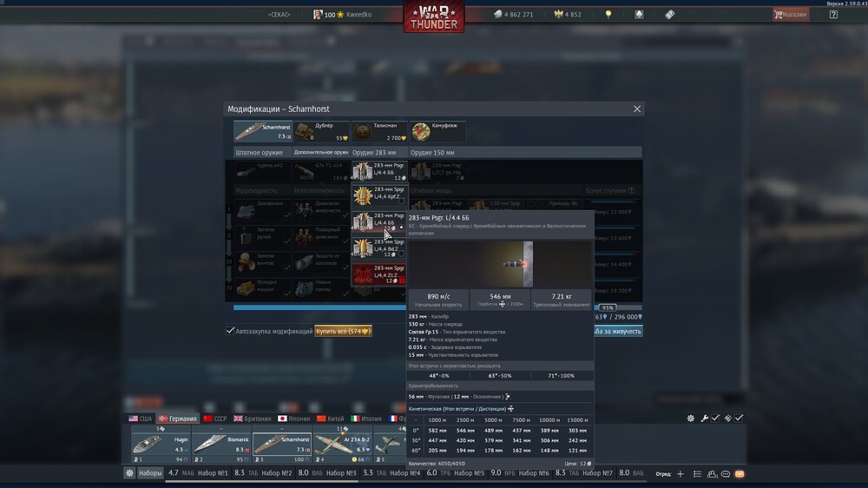
Task: Open the Защита от осколков modification
Action: (321, 262)
